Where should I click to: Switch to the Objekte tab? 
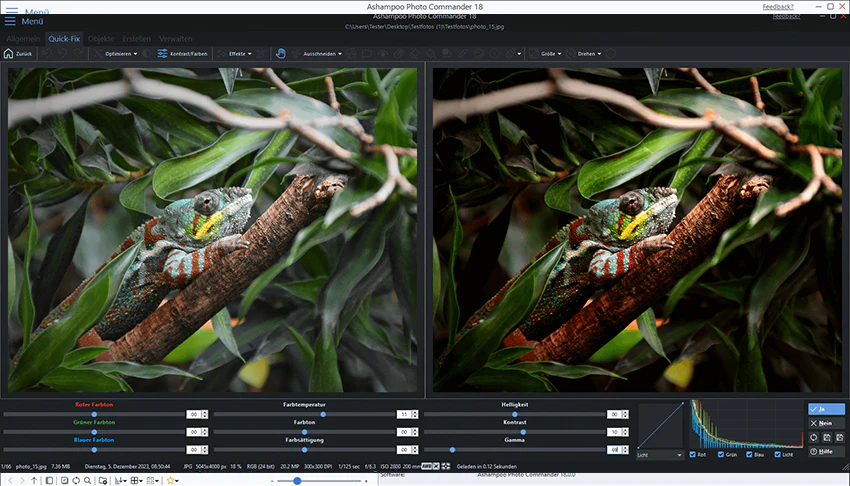pyautogui.click(x=101, y=38)
